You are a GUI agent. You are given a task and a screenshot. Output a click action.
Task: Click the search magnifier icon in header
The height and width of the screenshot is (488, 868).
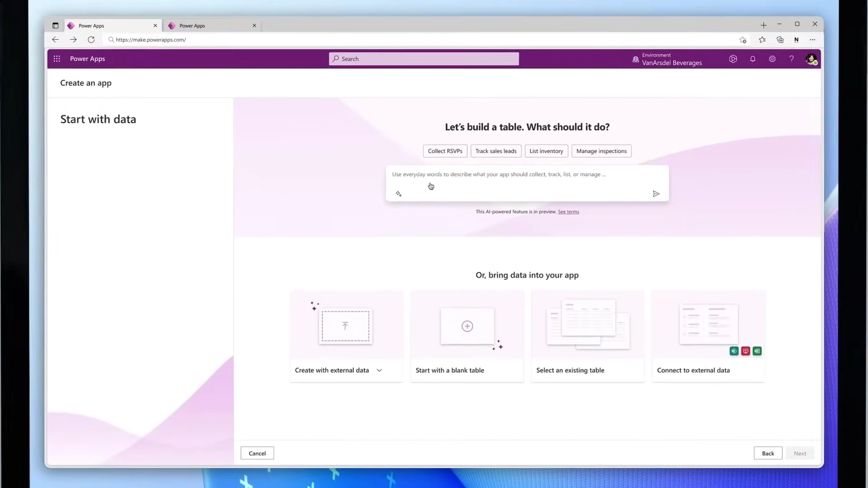pos(335,59)
